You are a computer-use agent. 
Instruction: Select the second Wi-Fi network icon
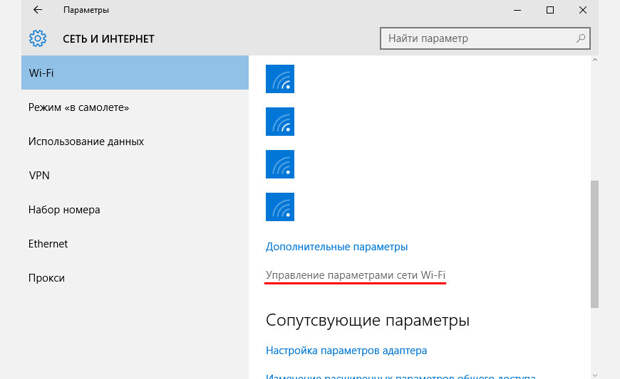click(x=280, y=122)
